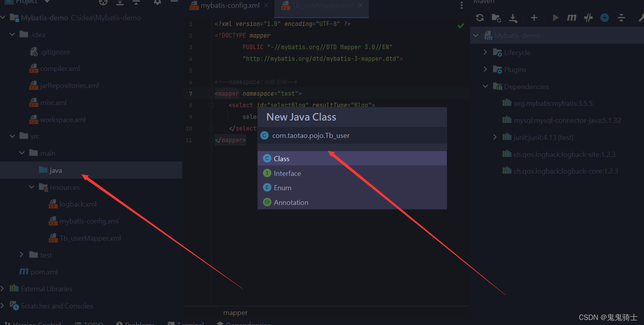Expand junit:junit:4.13 dependency
The height and width of the screenshot is (325, 644).
click(495, 137)
